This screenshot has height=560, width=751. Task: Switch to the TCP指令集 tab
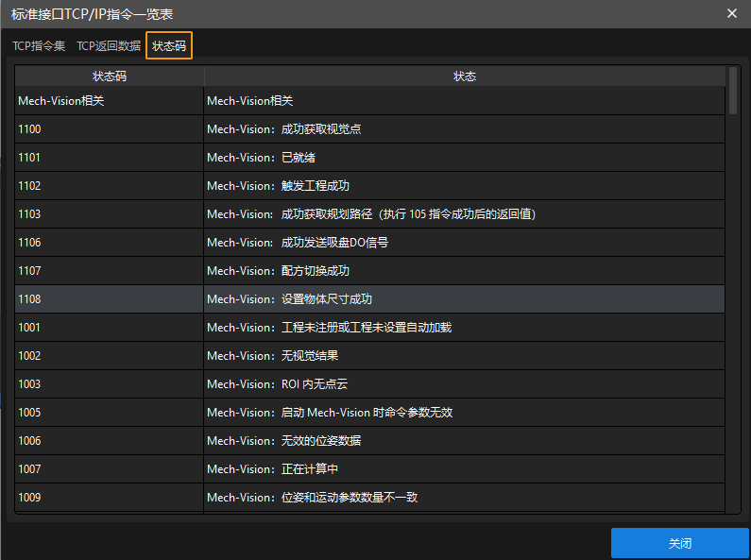pyautogui.click(x=39, y=45)
